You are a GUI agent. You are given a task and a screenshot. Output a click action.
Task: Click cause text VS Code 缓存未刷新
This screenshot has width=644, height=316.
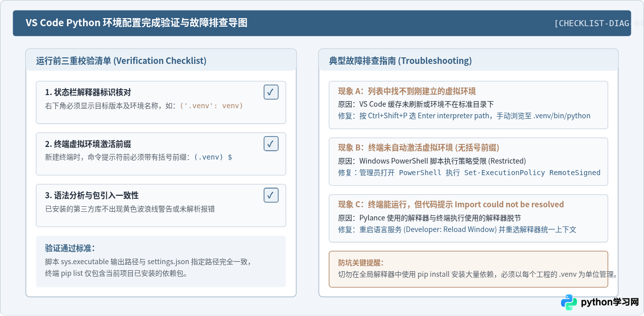point(416,104)
